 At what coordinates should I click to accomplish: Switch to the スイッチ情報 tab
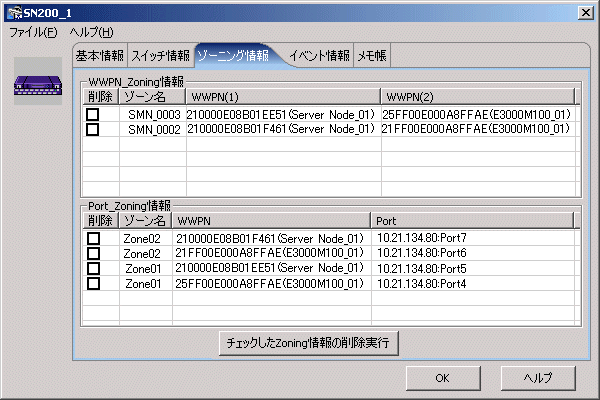161,56
